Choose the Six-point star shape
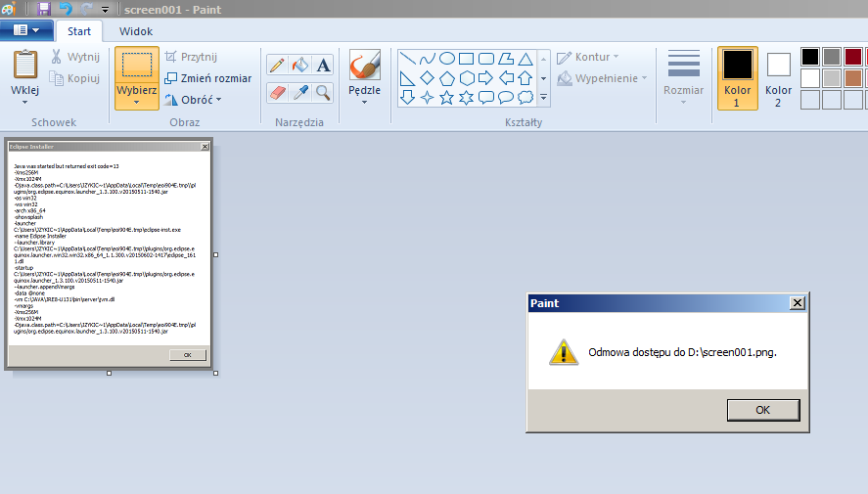The width and height of the screenshot is (868, 494). (466, 98)
